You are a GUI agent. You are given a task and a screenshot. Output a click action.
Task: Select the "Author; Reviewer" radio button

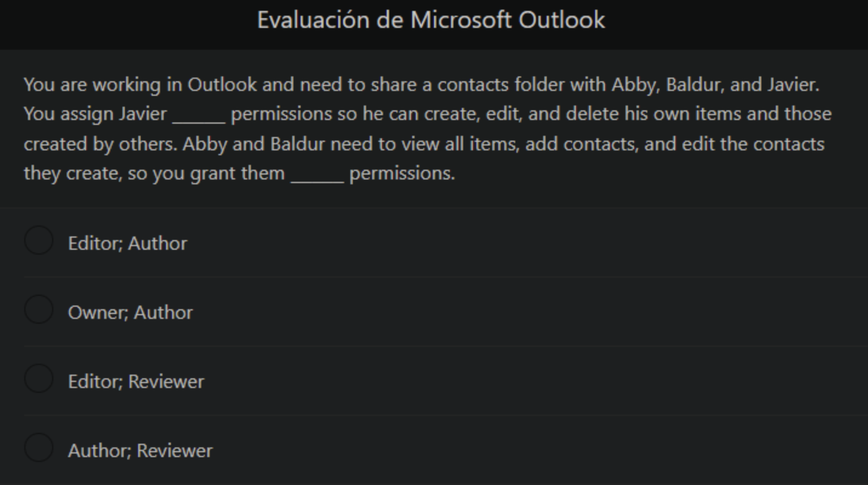(38, 448)
